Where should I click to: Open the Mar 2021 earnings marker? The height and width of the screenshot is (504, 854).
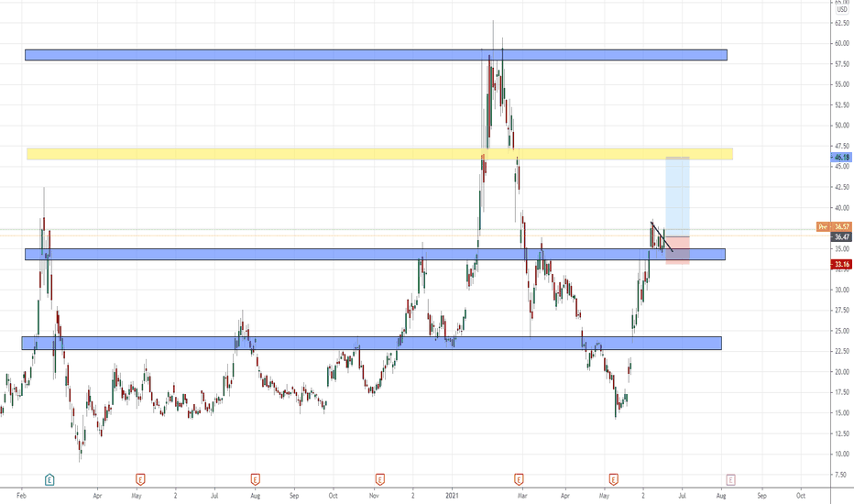[519, 479]
